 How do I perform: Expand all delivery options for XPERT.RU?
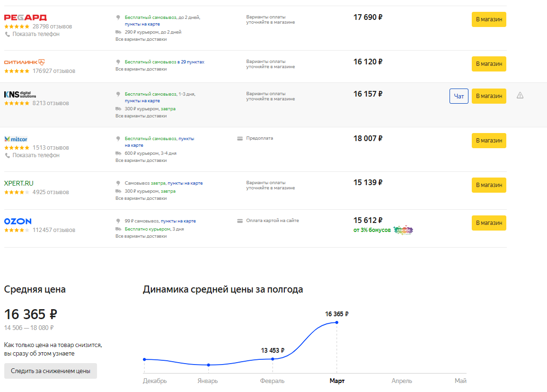click(141, 198)
